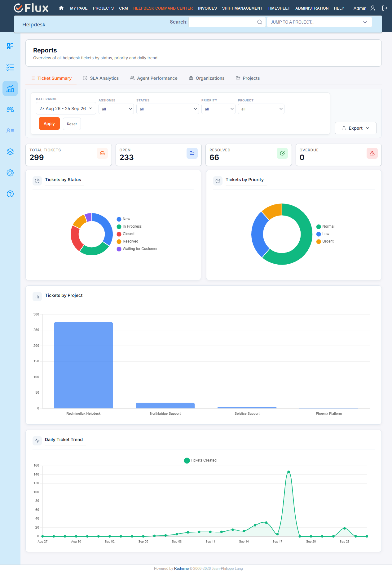Click the Overdue warning triangle icon
392x572 pixels.
(372, 153)
